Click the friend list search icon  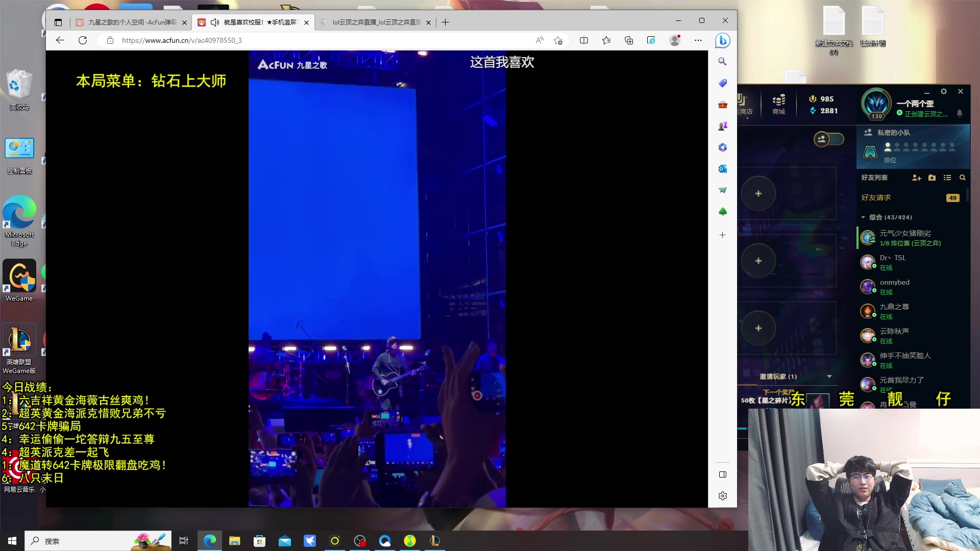[x=963, y=178]
